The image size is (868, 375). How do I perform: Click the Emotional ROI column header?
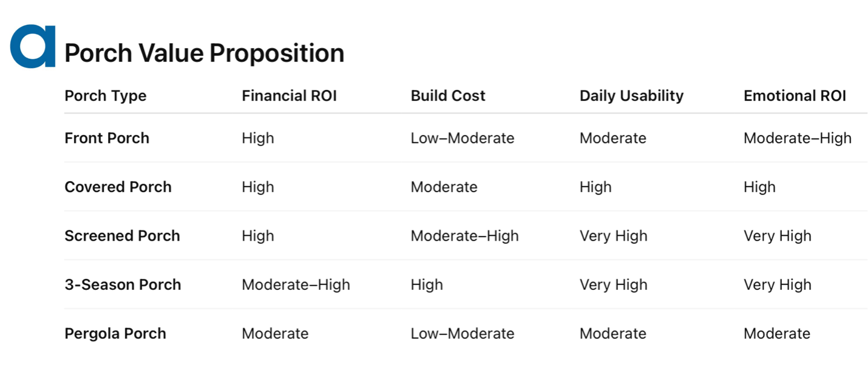pos(795,96)
